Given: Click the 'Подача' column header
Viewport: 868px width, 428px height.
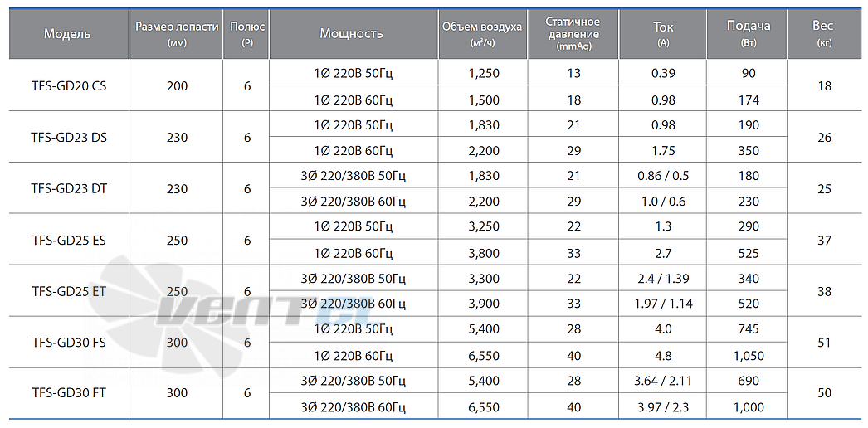Looking at the screenshot, I should pyautogui.click(x=749, y=33).
